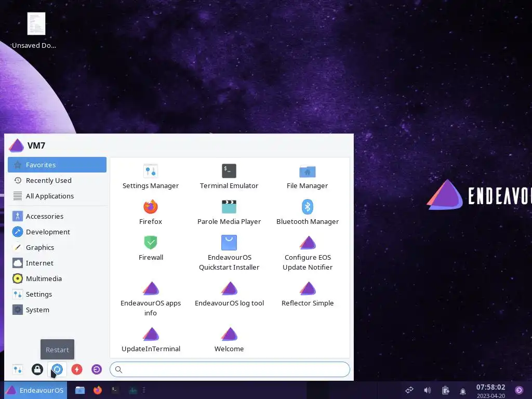Open EndeavourOS Quickstart Installer
Image resolution: width=532 pixels, height=399 pixels.
[x=229, y=253]
